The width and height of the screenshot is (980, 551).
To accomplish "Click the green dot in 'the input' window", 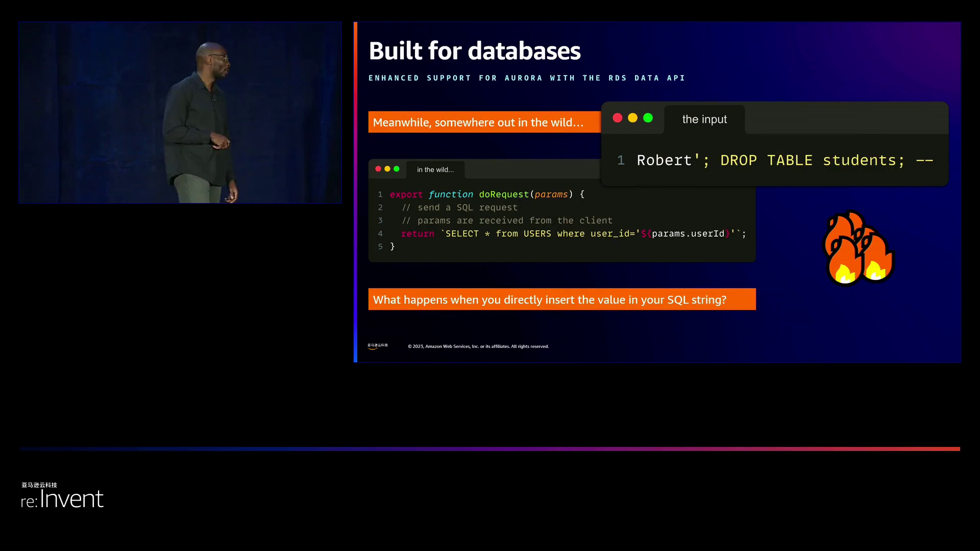I will pos(648,118).
